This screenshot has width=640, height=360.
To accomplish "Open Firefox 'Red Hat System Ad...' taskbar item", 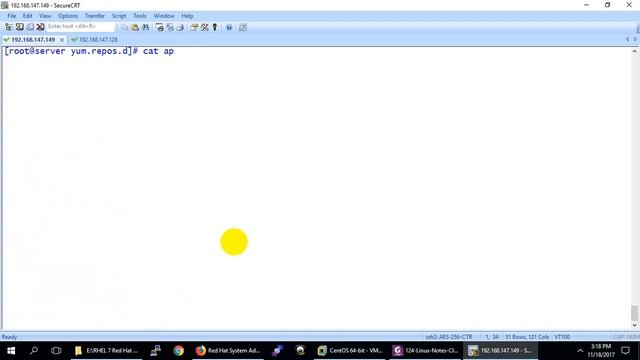I will pos(228,351).
